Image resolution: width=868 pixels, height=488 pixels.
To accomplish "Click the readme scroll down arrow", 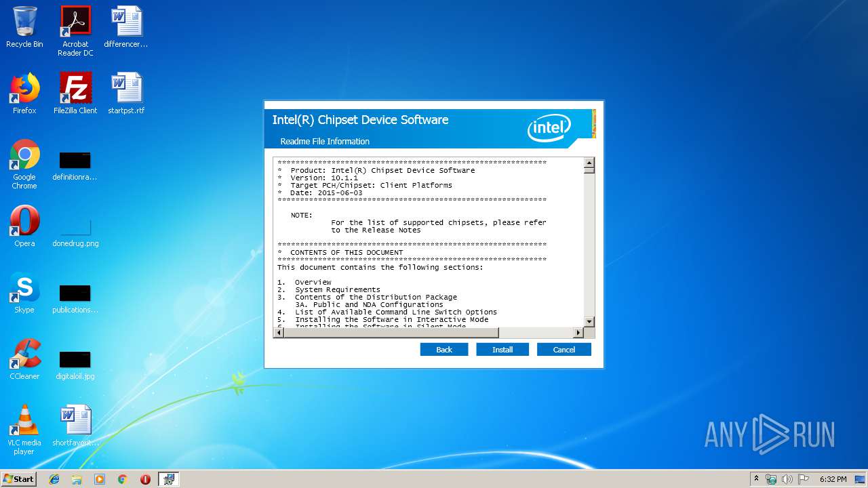I will point(589,321).
